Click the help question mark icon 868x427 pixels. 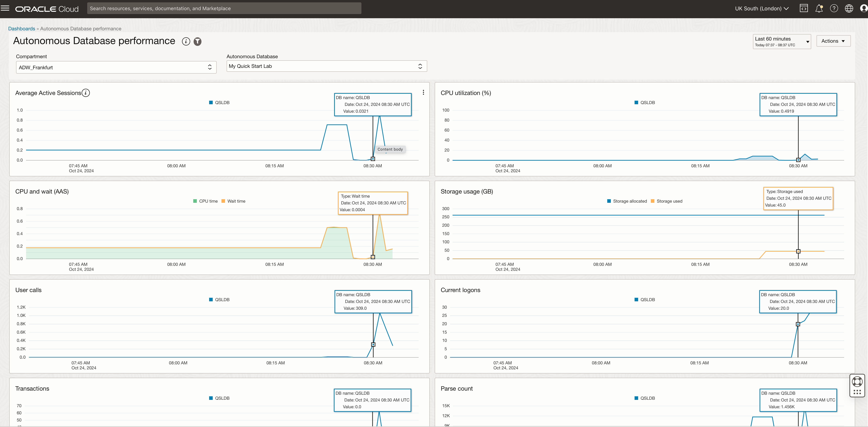coord(834,8)
